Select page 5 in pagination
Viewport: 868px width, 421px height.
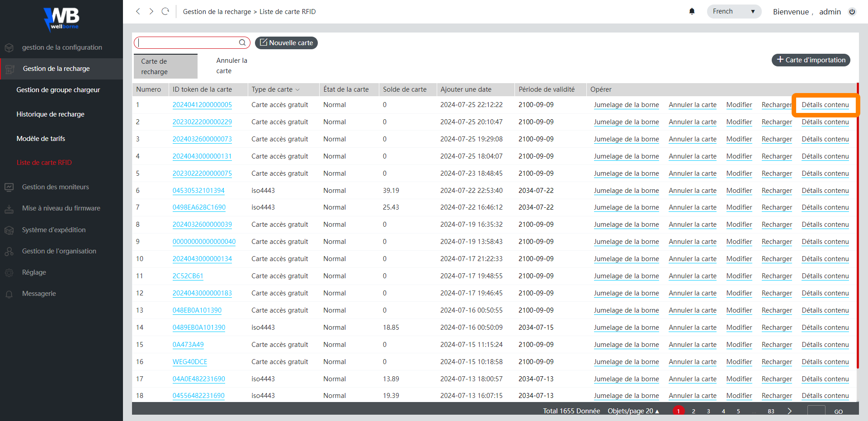click(x=738, y=411)
